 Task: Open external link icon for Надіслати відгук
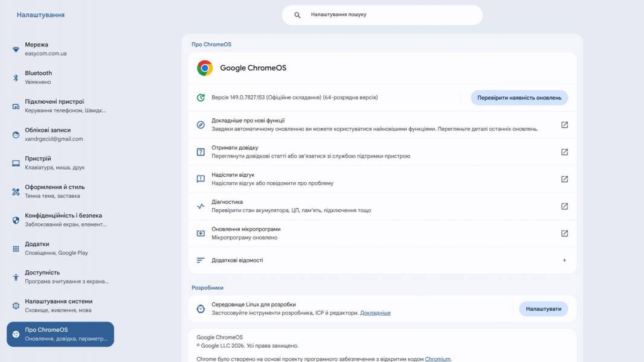pyautogui.click(x=564, y=179)
